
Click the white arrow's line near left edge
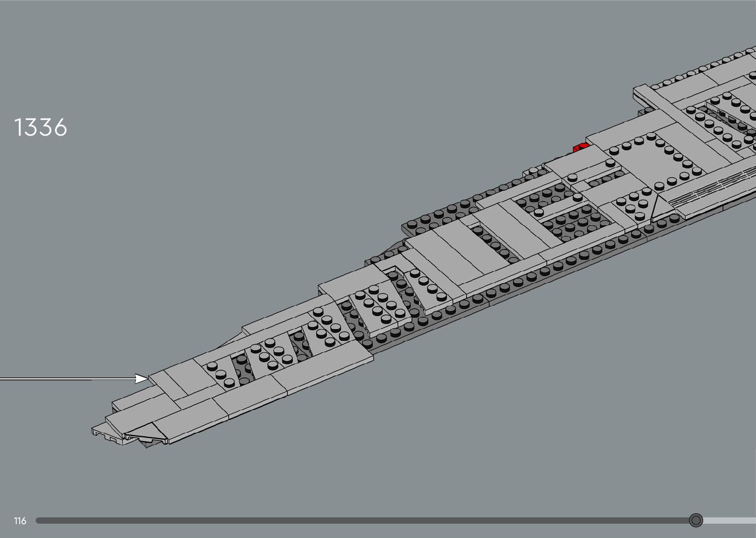pos(44,379)
